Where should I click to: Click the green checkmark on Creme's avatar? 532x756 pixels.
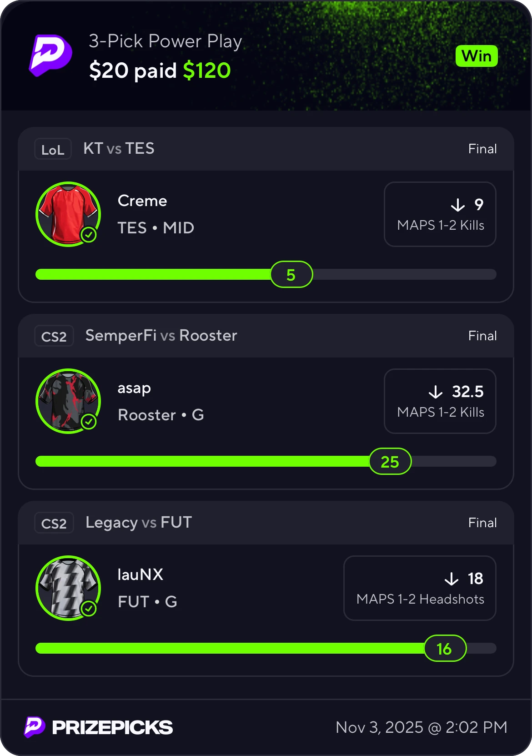89,235
